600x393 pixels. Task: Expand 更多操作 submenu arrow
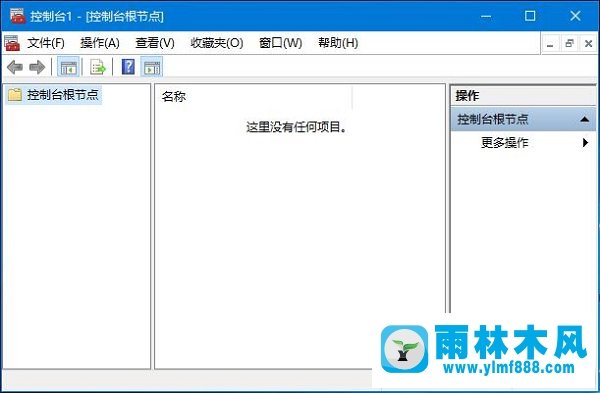(585, 143)
